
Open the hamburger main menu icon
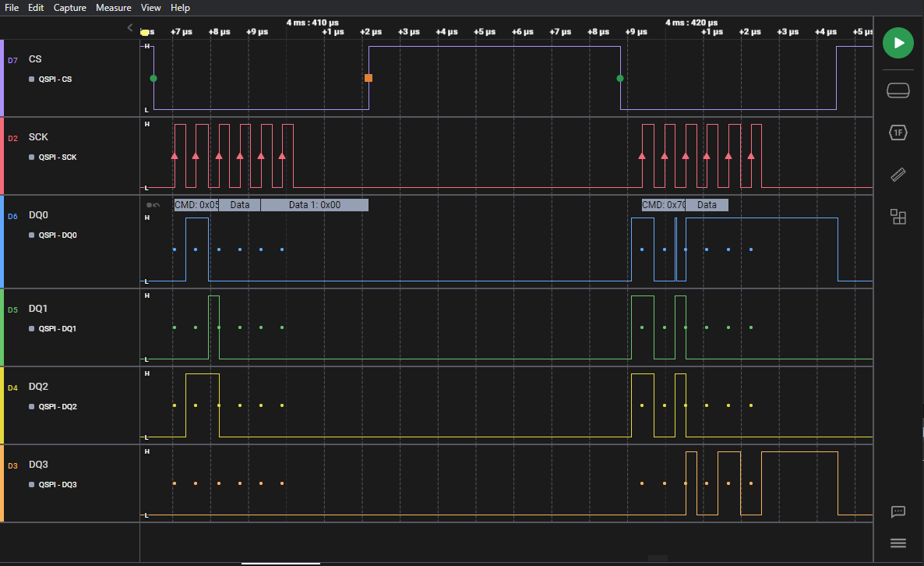(898, 543)
